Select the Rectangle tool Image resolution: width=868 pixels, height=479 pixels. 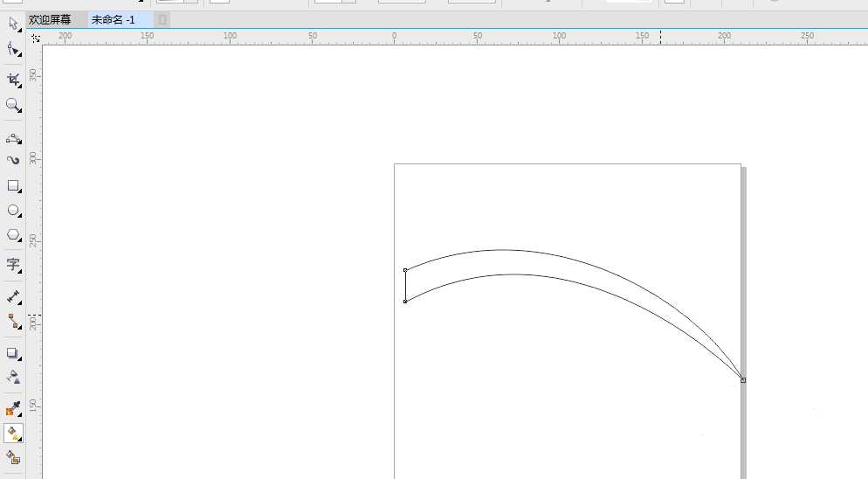pyautogui.click(x=13, y=186)
